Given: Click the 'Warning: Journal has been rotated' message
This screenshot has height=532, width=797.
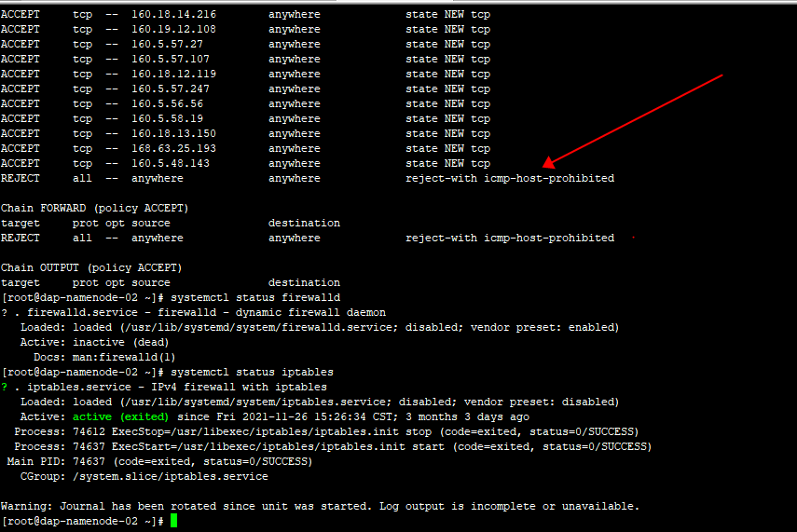Looking at the screenshot, I should tap(321, 506).
